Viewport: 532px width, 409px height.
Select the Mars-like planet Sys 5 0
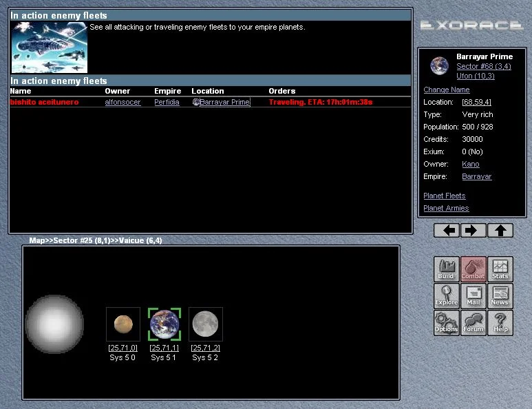click(x=123, y=324)
